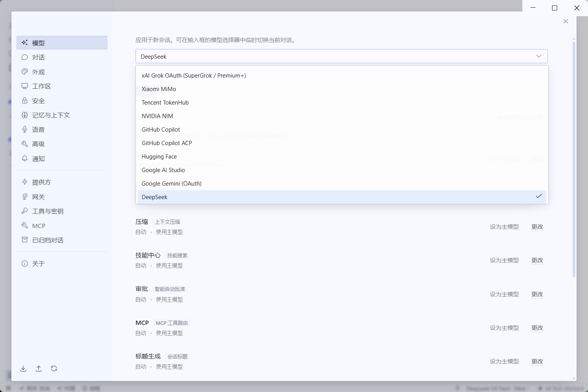This screenshot has height=392, width=588.
Task: Click the 记忆与上下文 brain icon
Action: (x=25, y=115)
